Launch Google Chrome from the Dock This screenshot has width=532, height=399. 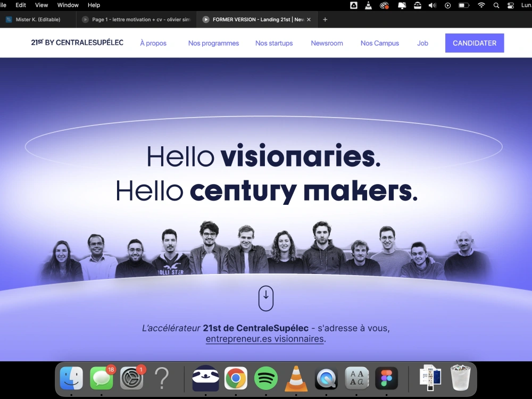tap(236, 378)
